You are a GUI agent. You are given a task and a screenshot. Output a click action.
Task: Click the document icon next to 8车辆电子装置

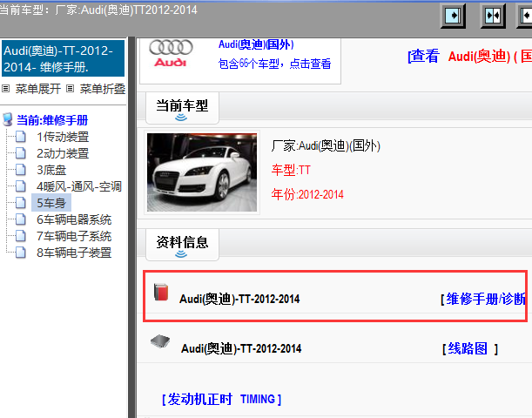click(x=21, y=253)
